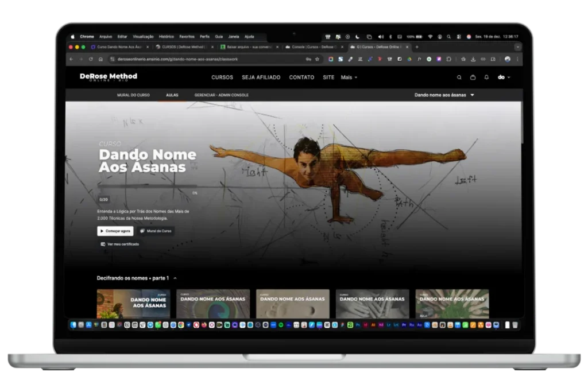588x392 pixels.
Task: Open Finder from the Dock
Action: click(73, 325)
